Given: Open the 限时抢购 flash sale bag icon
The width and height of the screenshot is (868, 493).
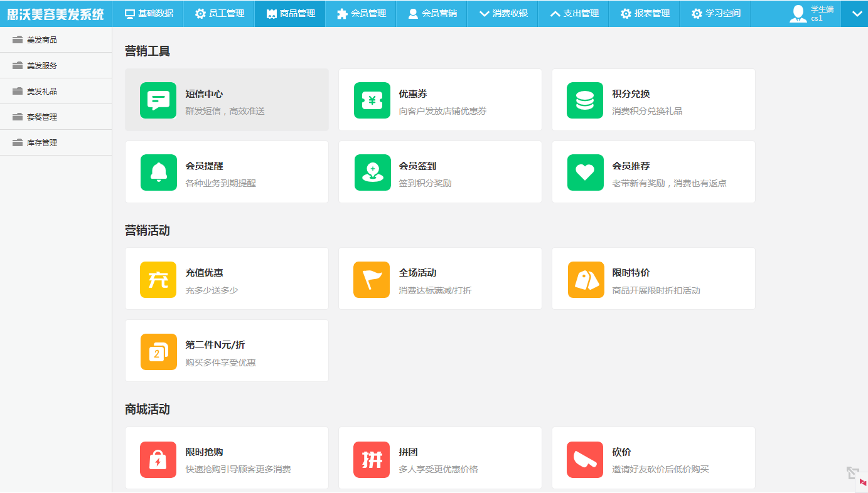Looking at the screenshot, I should 158,459.
